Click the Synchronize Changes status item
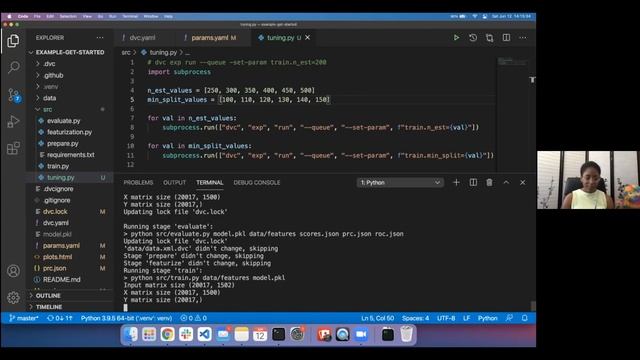The image size is (640, 360). coord(60,318)
